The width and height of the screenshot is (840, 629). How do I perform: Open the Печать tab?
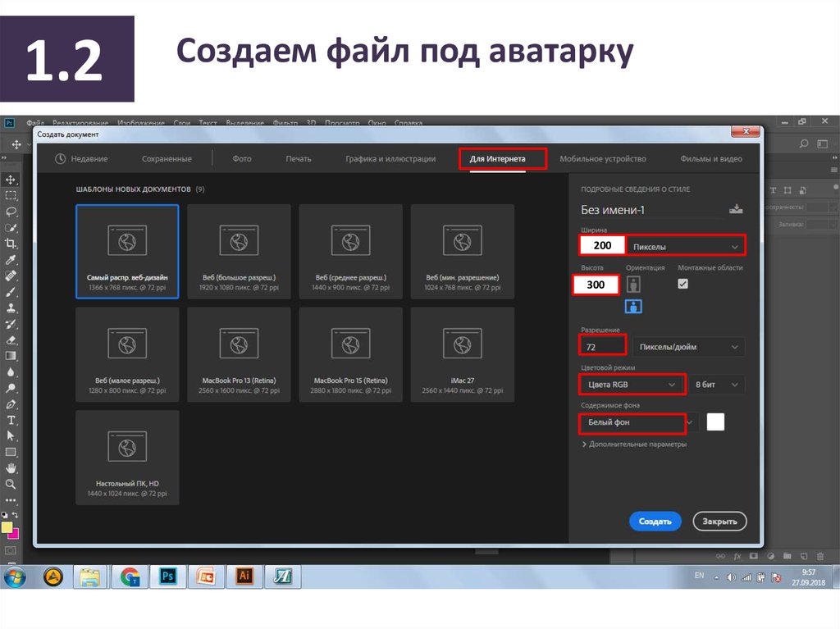[x=299, y=158]
